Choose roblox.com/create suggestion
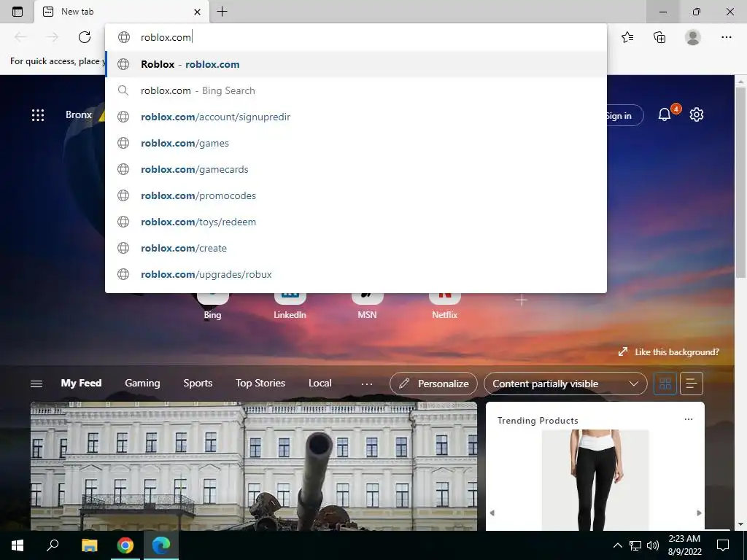747x560 pixels. click(355, 248)
